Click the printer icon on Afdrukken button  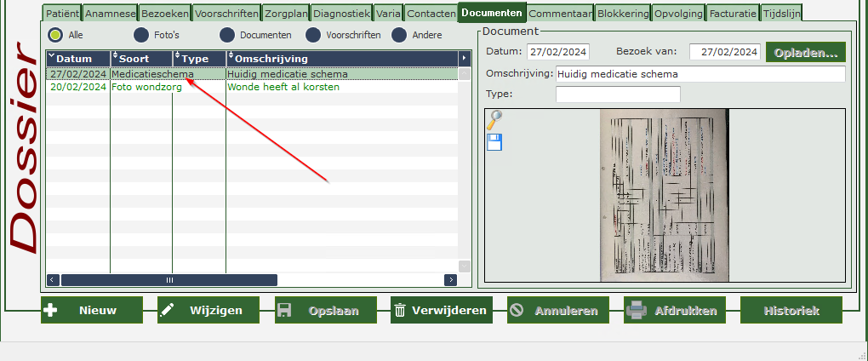click(x=635, y=311)
